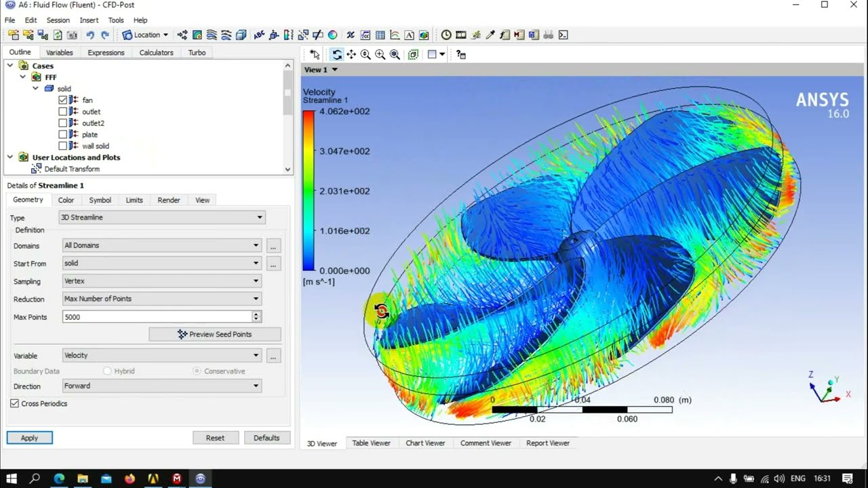The image size is (868, 488).
Task: Click the Save Picture camera icon
Action: (x=72, y=35)
